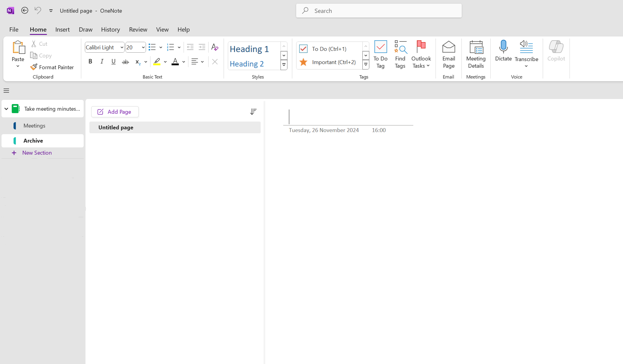
Task: Open the File menu
Action: (x=14, y=29)
